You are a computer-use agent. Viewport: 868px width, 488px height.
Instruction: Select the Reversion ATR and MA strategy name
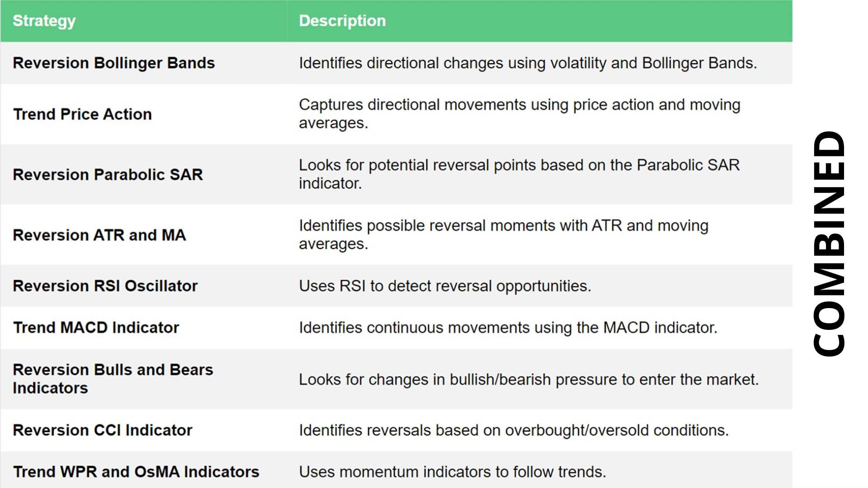tap(99, 235)
